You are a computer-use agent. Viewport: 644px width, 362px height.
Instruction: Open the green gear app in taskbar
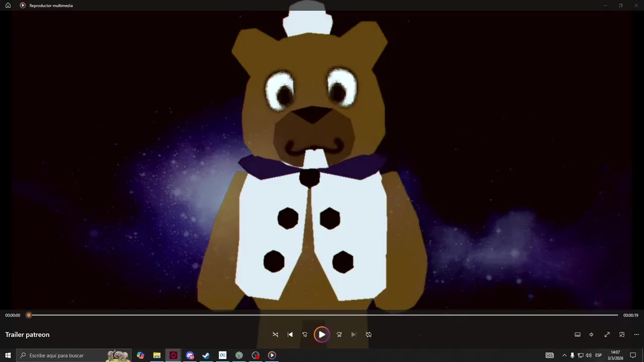pyautogui.click(x=239, y=355)
